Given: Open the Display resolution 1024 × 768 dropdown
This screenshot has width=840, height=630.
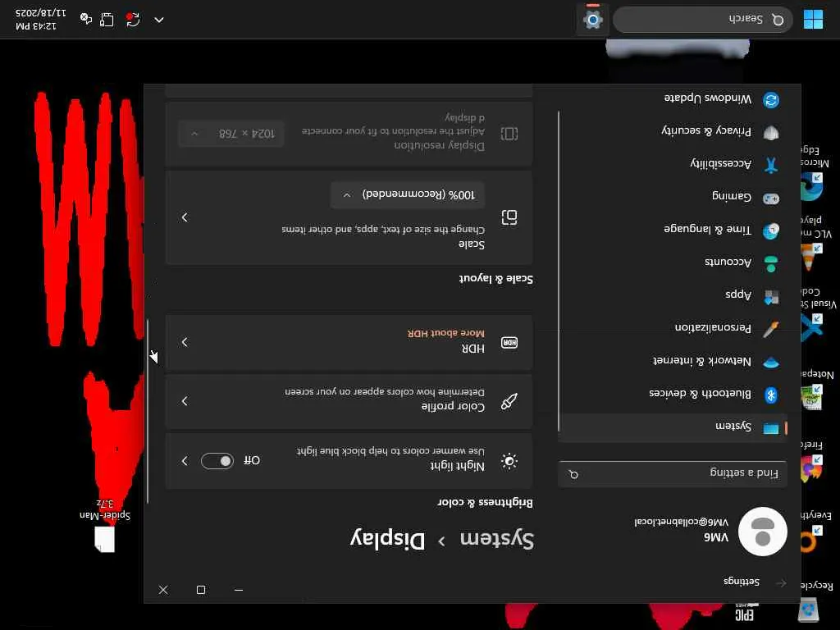Looking at the screenshot, I should coord(231,134).
